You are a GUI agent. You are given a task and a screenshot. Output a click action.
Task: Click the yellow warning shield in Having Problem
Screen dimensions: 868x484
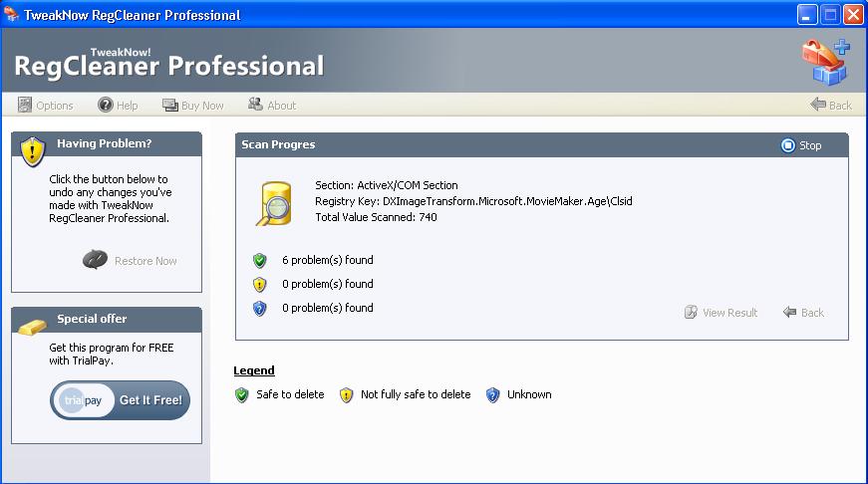(33, 151)
